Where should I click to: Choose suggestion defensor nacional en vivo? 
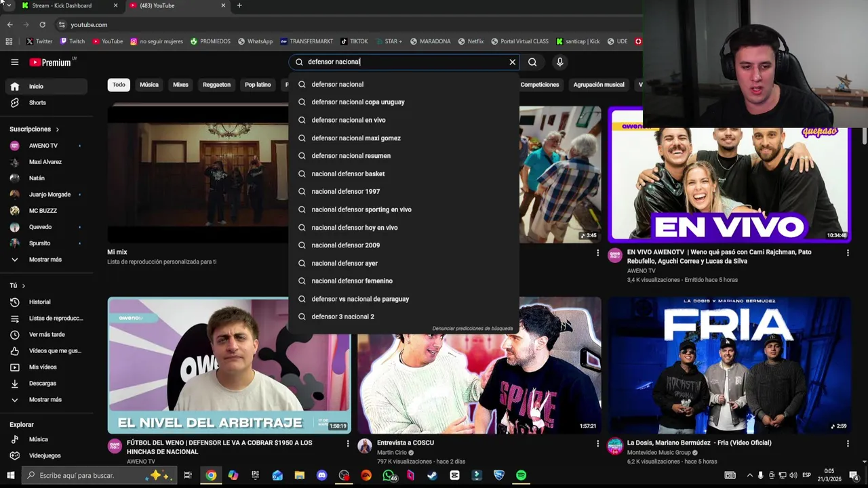pyautogui.click(x=404, y=120)
